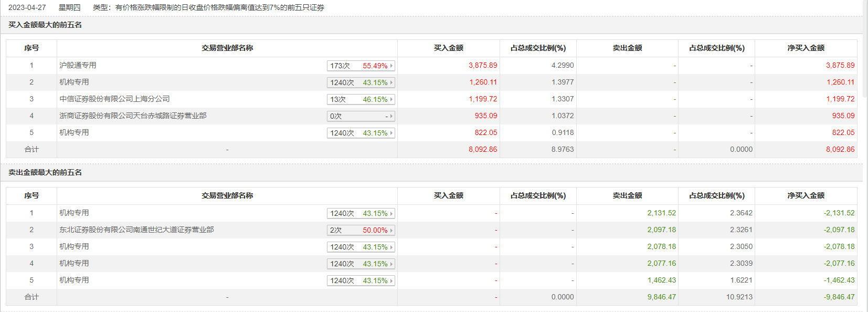Click arrow in sell-table row 4 1240次 box

point(391,264)
